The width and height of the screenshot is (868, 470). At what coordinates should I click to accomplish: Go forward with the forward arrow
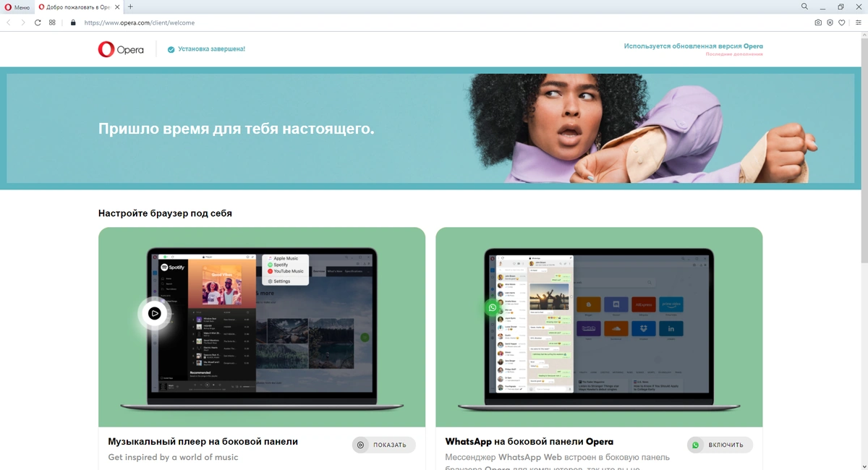[23, 22]
